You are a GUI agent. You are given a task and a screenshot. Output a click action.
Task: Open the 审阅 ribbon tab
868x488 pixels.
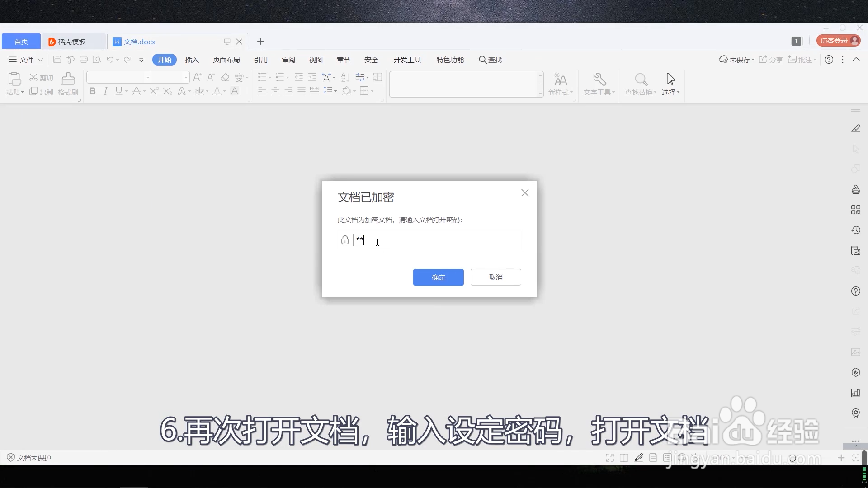[288, 60]
